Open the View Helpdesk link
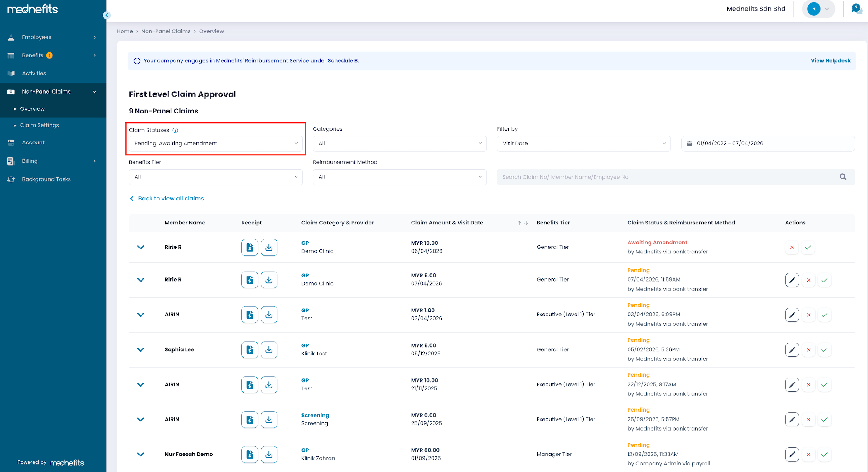This screenshot has height=472, width=868. [830, 61]
